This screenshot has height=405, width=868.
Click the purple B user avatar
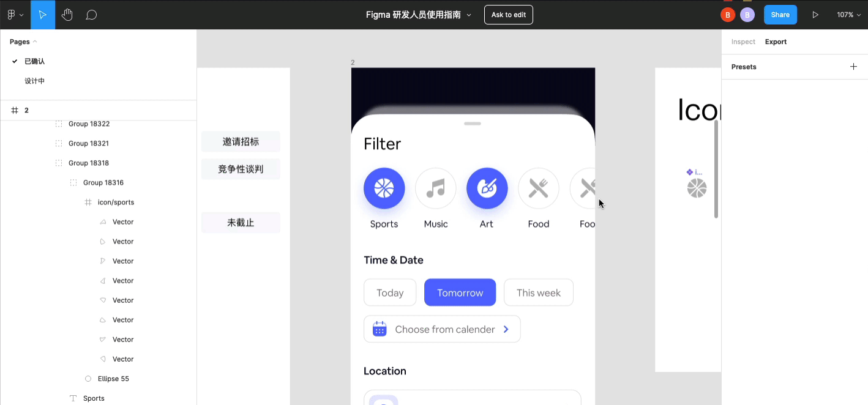[x=747, y=15]
